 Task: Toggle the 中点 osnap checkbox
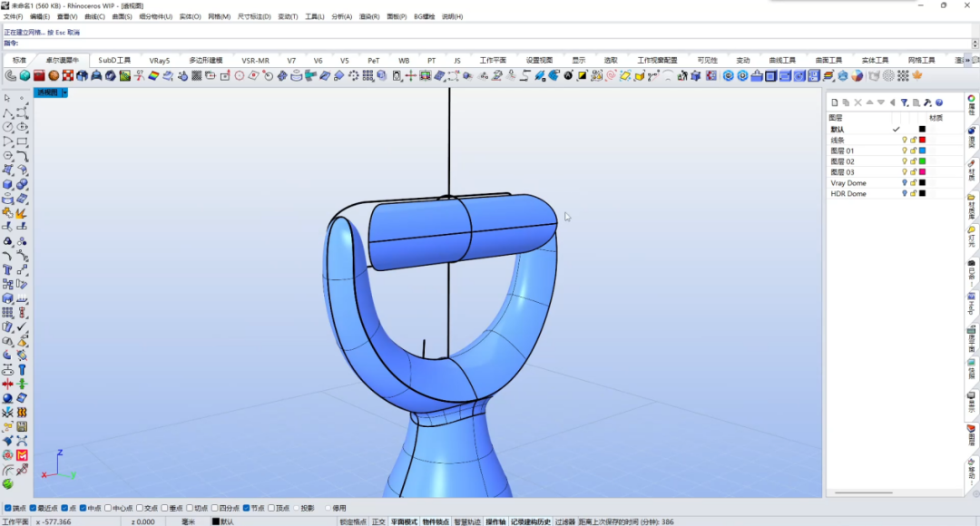coord(83,509)
